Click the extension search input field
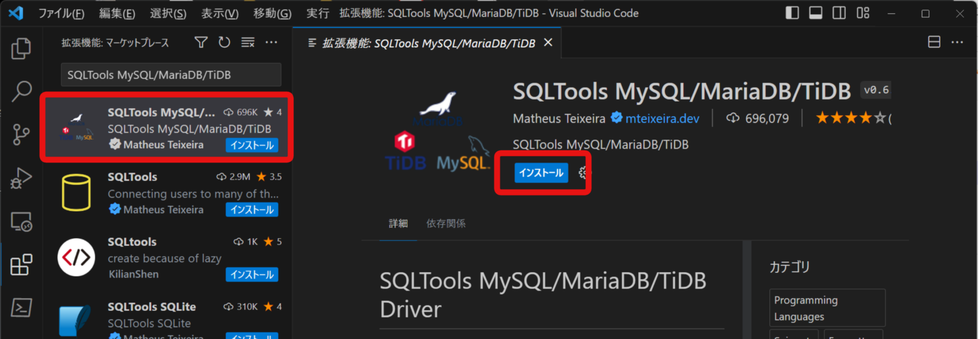Screen dimensions: 980x339 (171, 75)
